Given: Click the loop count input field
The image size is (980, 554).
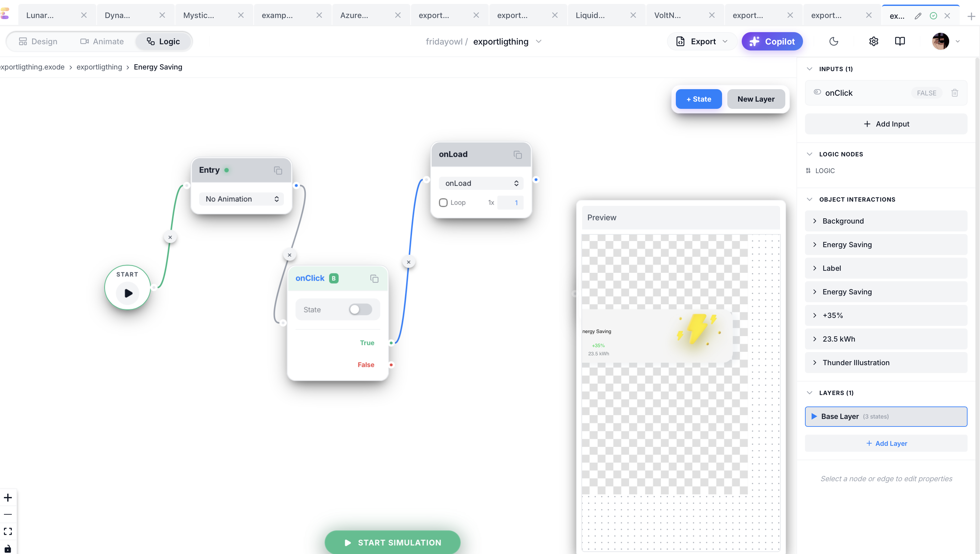Looking at the screenshot, I should click(511, 203).
